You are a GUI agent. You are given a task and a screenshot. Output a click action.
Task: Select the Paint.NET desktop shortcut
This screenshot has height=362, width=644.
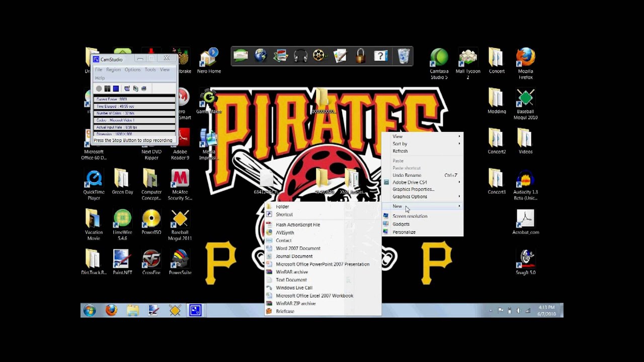tap(122, 262)
